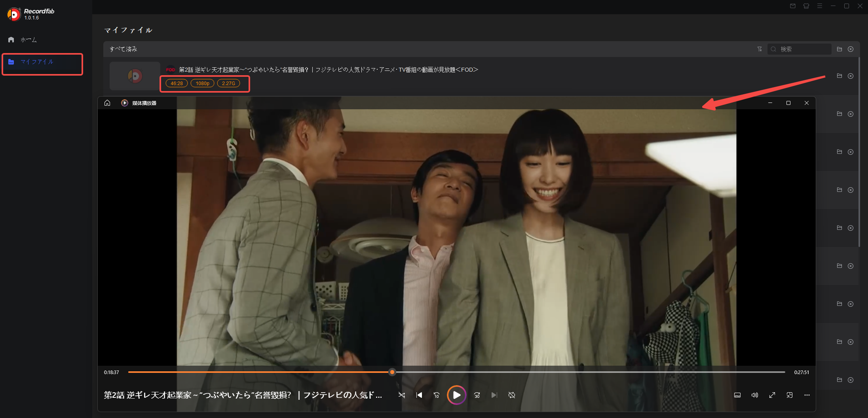Click the delete-all icon in list header
Viewport: 868px width, 418px height.
pyautogui.click(x=851, y=49)
